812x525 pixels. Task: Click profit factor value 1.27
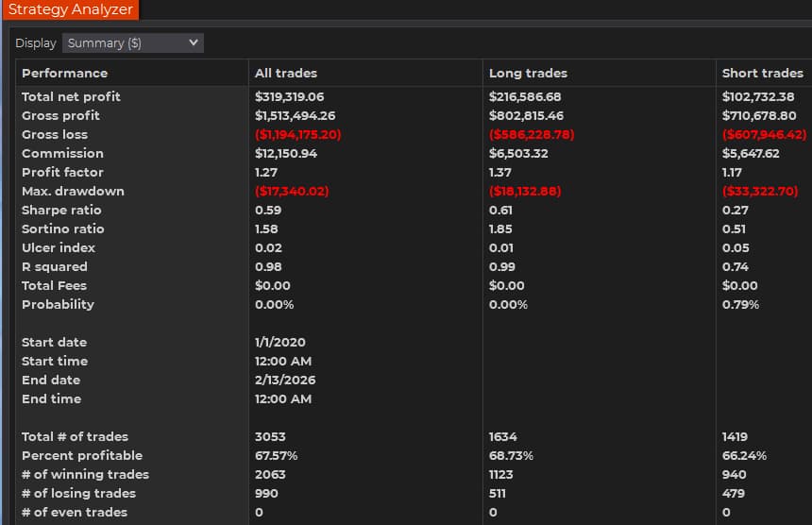(266, 173)
